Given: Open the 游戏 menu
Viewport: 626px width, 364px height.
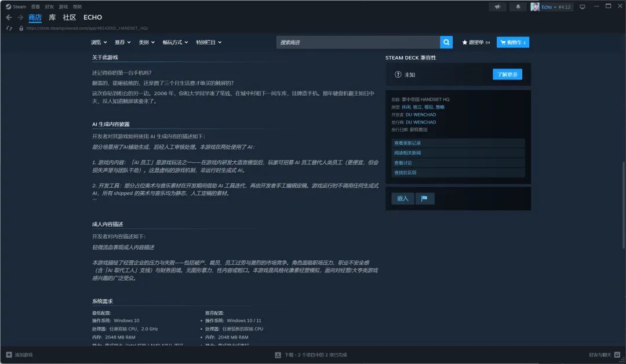Looking at the screenshot, I should tap(64, 6).
